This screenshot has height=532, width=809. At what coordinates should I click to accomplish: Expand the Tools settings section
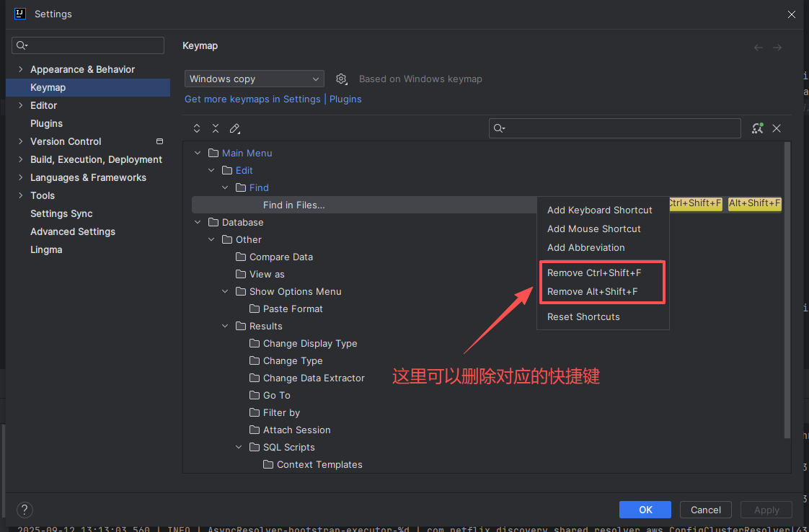(x=21, y=195)
